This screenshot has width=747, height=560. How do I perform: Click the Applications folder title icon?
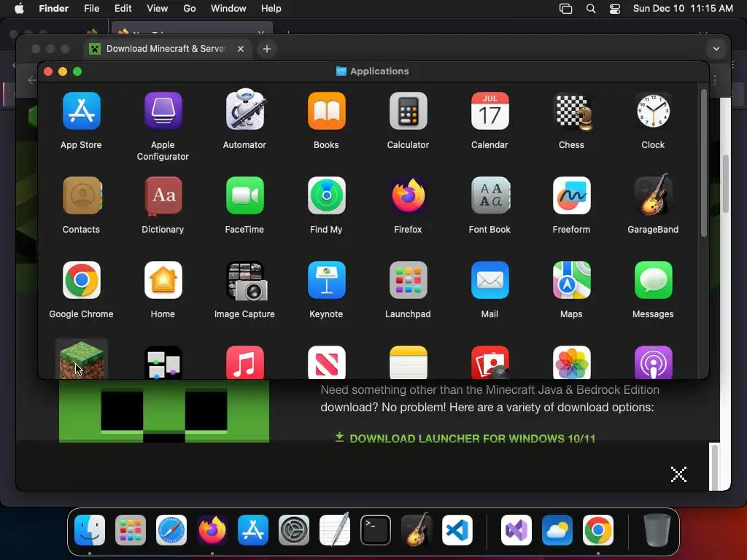[341, 71]
